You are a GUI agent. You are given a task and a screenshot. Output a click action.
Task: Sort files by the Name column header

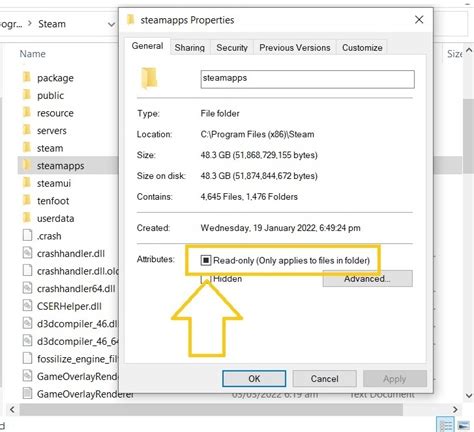point(32,54)
